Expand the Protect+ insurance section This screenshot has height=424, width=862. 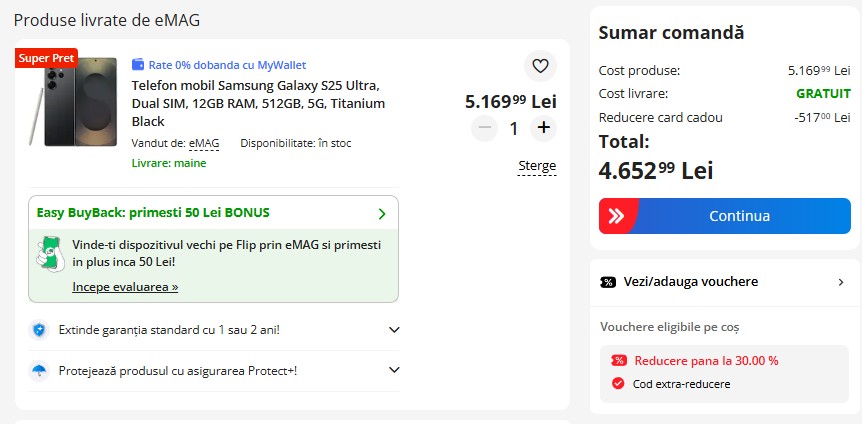(x=393, y=371)
